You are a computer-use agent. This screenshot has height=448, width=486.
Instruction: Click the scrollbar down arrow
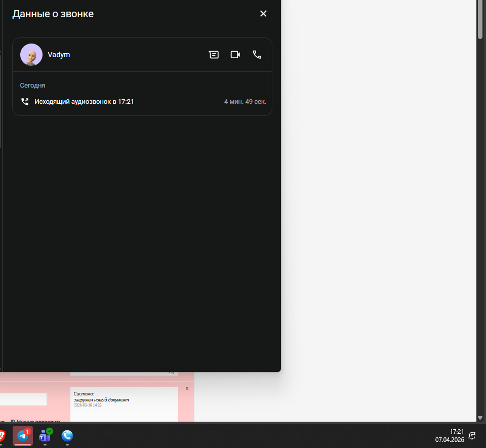(480, 418)
